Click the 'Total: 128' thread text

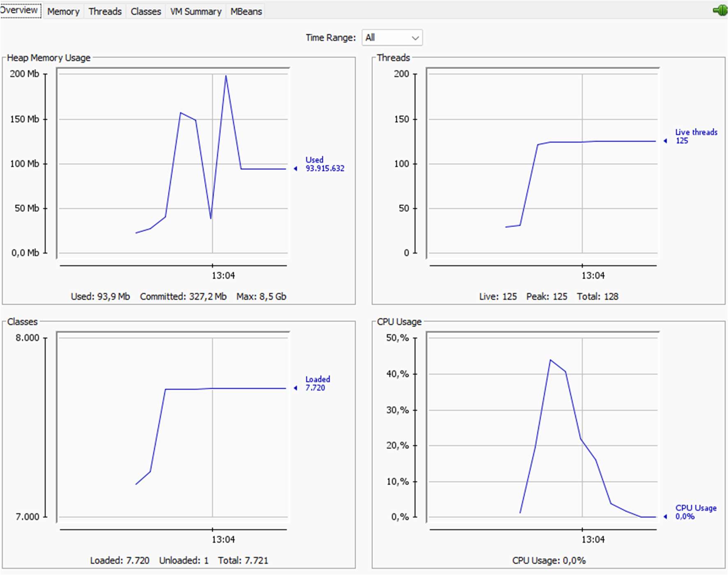(598, 296)
